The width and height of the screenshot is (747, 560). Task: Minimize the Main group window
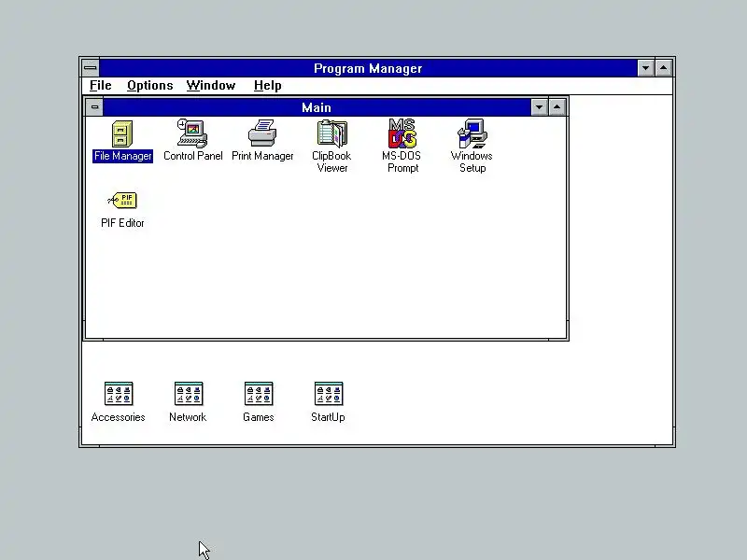point(539,107)
